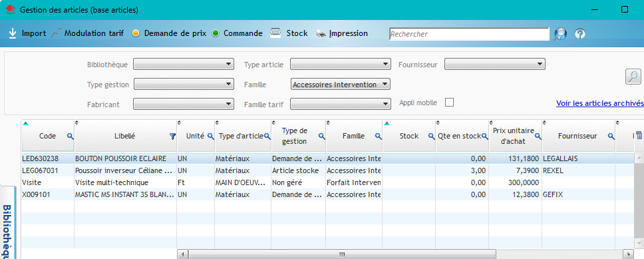The width and height of the screenshot is (644, 259).
Task: Click search icon in Famille column header
Action: 379,136
